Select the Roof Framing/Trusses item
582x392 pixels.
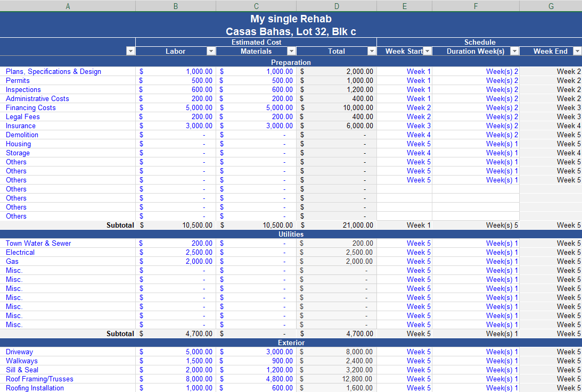pos(39,379)
